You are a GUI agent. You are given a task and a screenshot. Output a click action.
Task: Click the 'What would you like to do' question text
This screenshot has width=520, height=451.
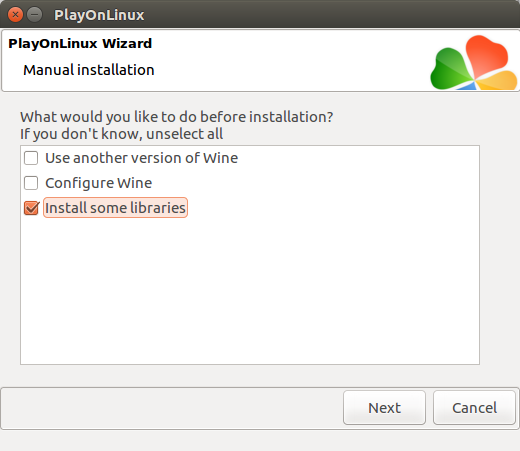coord(176,117)
